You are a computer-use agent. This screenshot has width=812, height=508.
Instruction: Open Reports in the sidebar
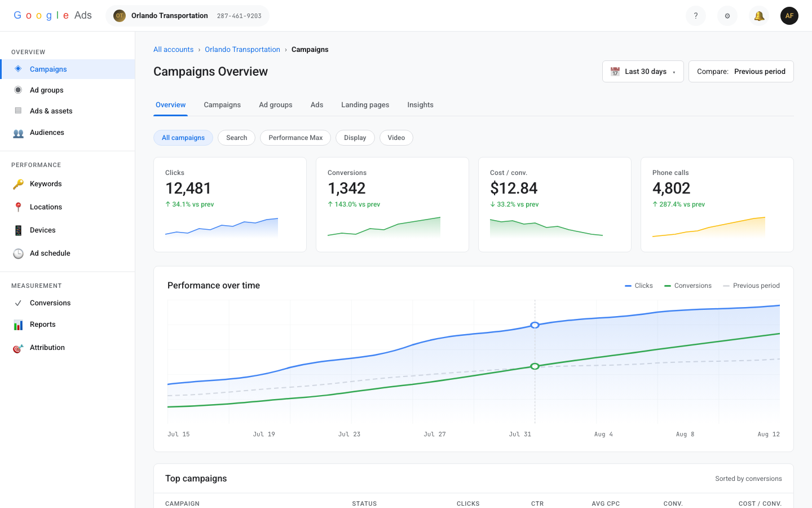click(68, 325)
